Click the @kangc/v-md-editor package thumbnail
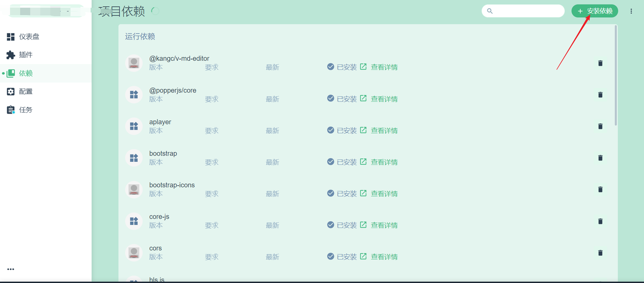This screenshot has width=644, height=283. [134, 63]
